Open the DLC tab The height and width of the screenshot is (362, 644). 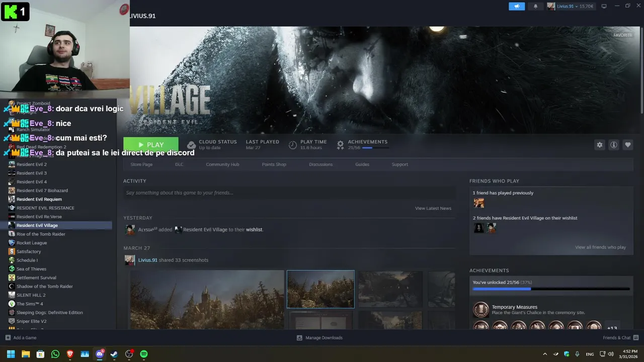click(x=179, y=164)
